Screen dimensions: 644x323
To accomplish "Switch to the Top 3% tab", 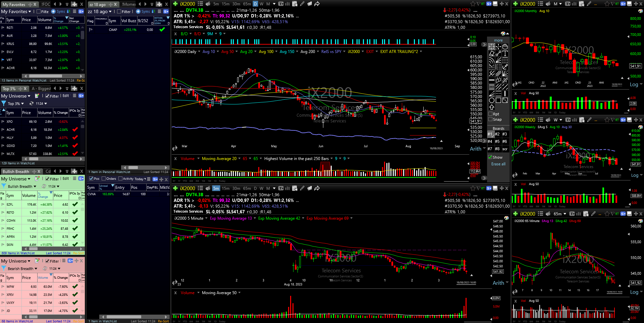I will [x=9, y=89].
